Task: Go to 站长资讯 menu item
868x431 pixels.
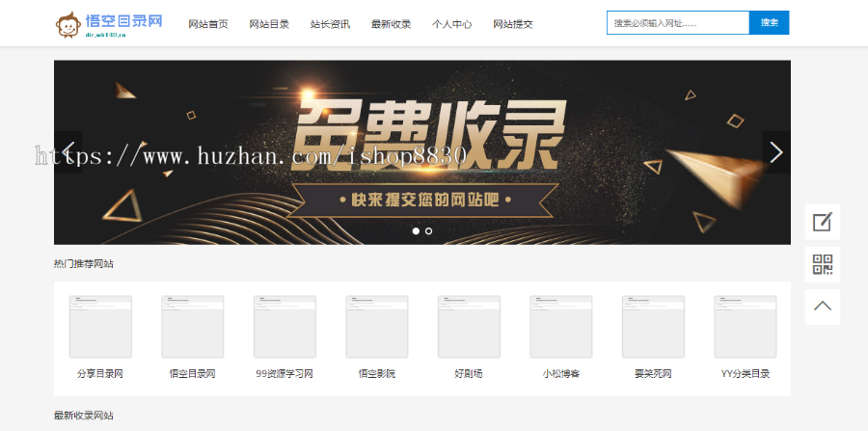Action: 330,24
